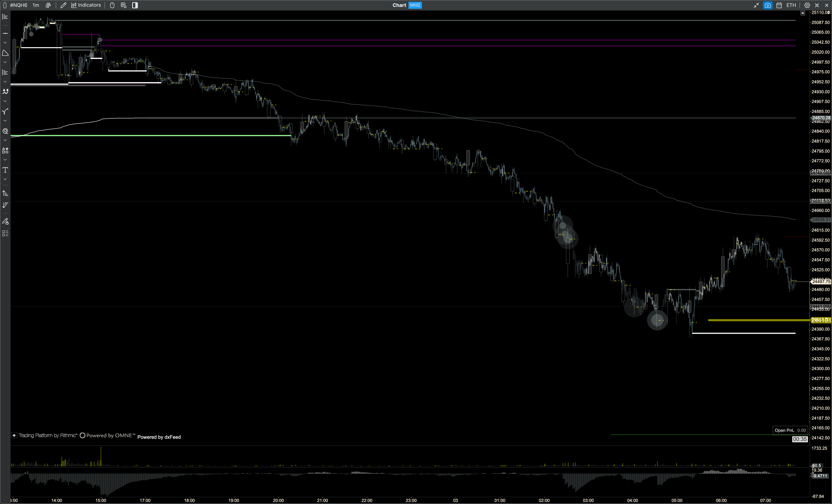832x504 pixels.
Task: Select the spiral Fibonacci tool
Action: [5, 131]
